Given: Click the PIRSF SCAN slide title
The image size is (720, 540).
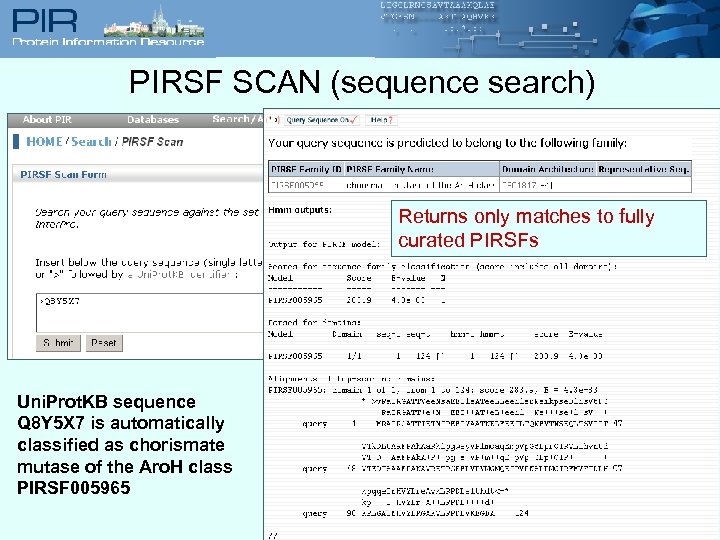Looking at the screenshot, I should coord(362,83).
